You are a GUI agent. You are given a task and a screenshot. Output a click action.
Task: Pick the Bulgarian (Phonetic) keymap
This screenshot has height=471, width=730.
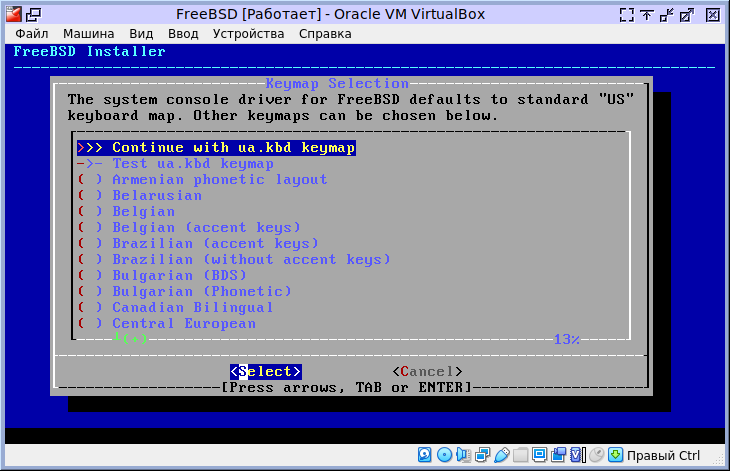(x=184, y=291)
